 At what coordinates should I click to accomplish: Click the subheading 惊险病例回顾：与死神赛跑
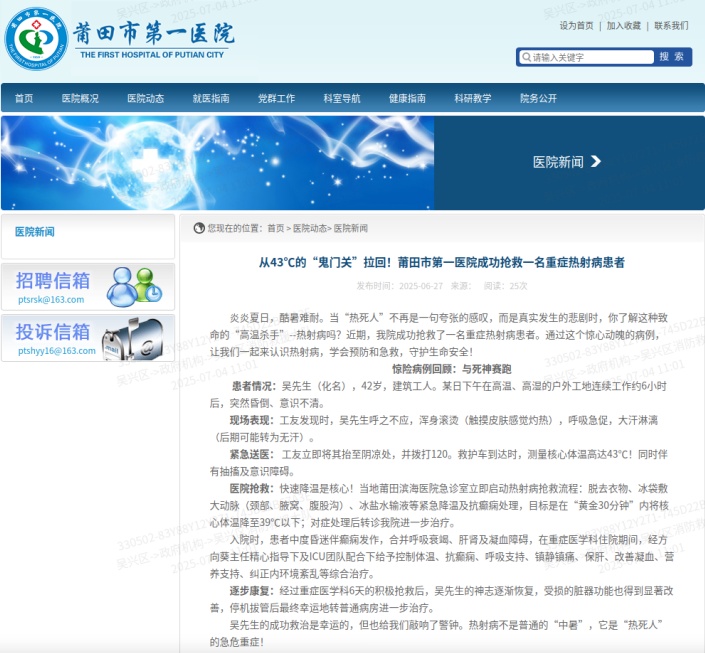click(452, 369)
